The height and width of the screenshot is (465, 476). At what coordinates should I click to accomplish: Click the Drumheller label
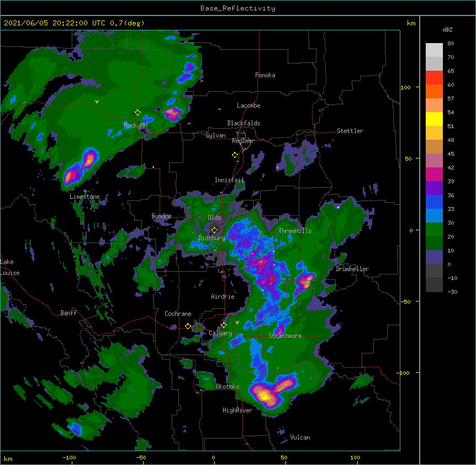pos(352,269)
